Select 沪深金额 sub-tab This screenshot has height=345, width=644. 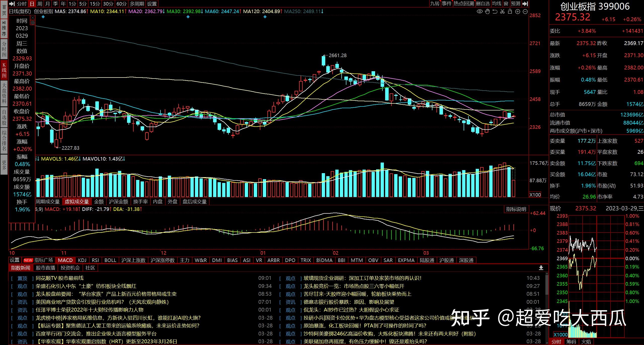tap(118, 202)
